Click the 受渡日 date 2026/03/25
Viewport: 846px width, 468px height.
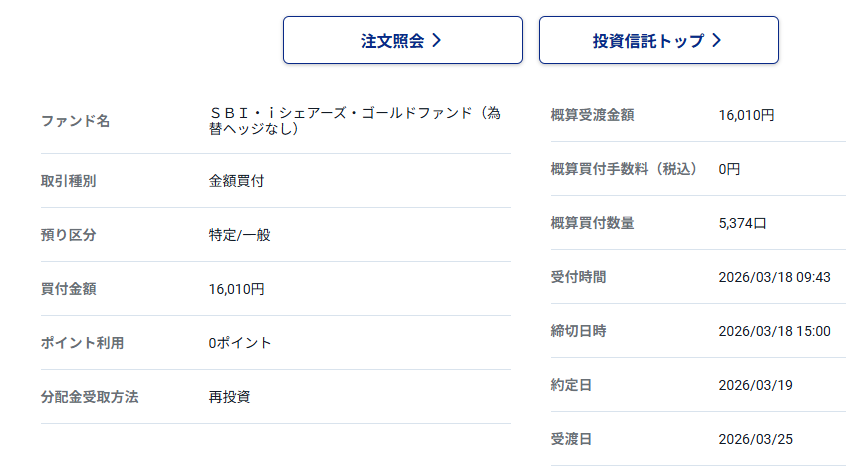pyautogui.click(x=755, y=439)
